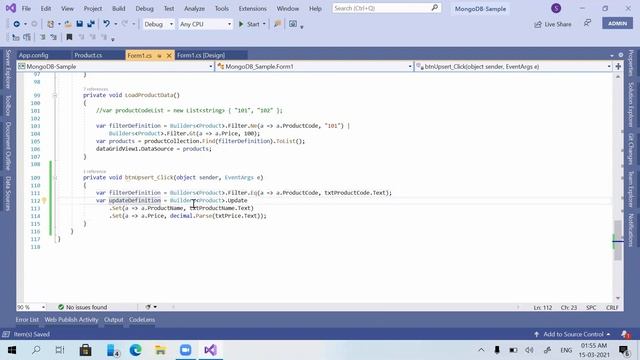This screenshot has height=360, width=640.
Task: Open the Extensions menu
Action: [x=252, y=8]
